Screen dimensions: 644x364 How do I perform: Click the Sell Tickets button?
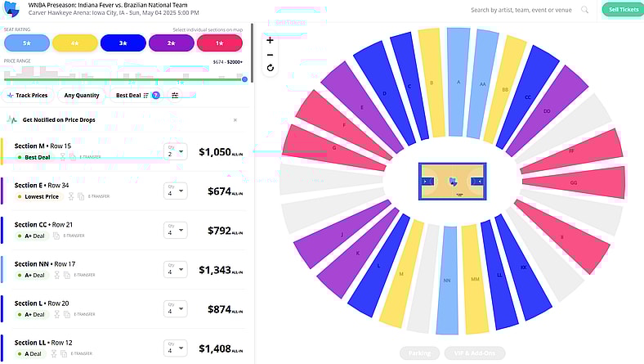click(622, 10)
